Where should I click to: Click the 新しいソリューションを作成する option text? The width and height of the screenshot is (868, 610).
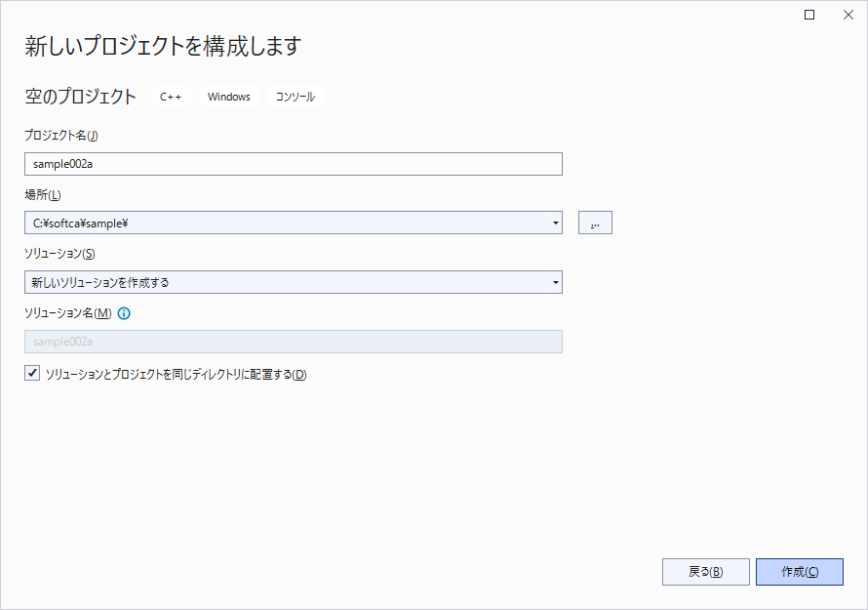100,283
